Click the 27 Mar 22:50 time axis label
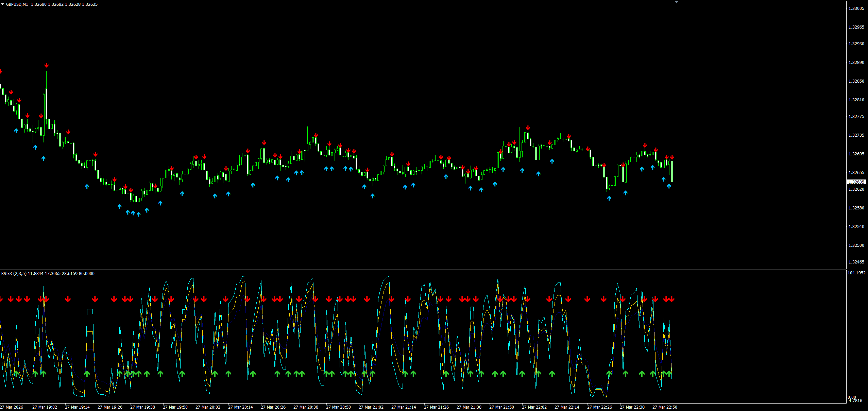Image resolution: width=868 pixels, height=411 pixels. tap(665, 407)
